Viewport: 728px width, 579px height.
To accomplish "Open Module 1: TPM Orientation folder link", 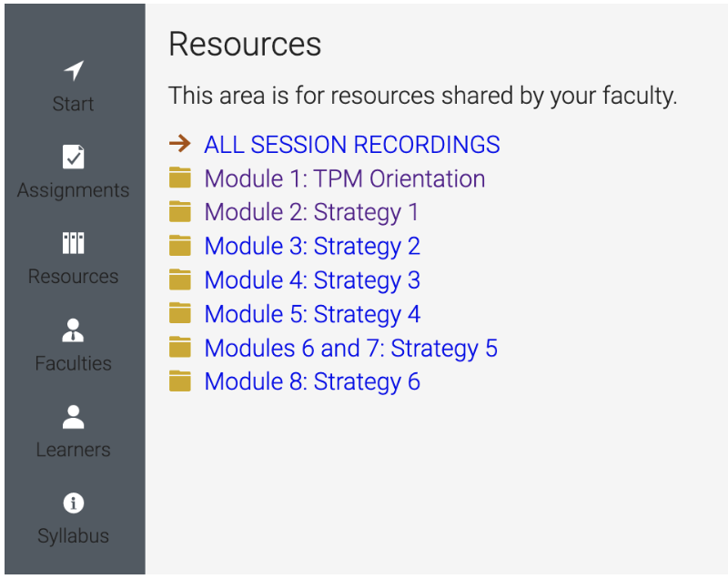I will [x=345, y=178].
